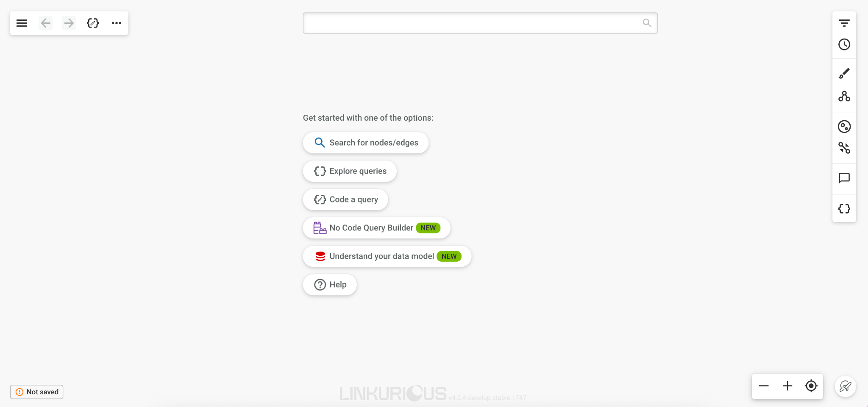The image size is (868, 407).
Task: Click the redo forward arrow
Action: click(69, 23)
